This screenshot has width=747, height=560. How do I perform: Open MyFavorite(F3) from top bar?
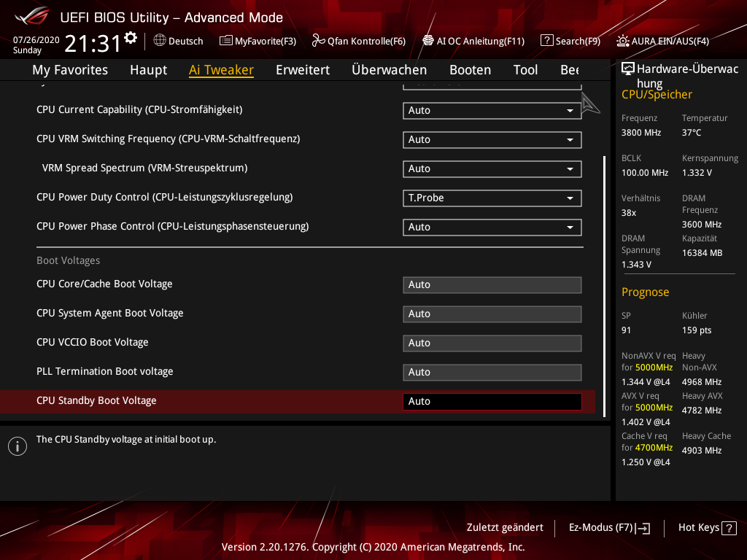click(x=258, y=41)
